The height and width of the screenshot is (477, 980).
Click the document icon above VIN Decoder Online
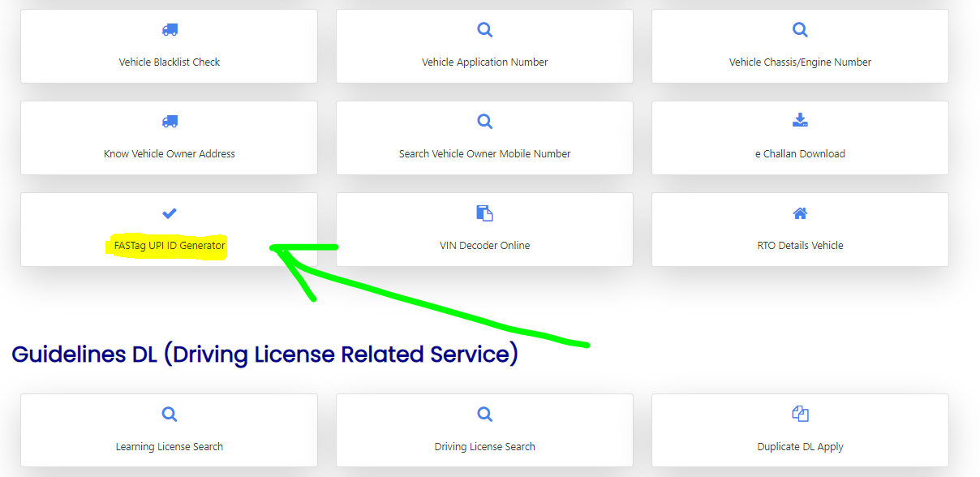[485, 213]
